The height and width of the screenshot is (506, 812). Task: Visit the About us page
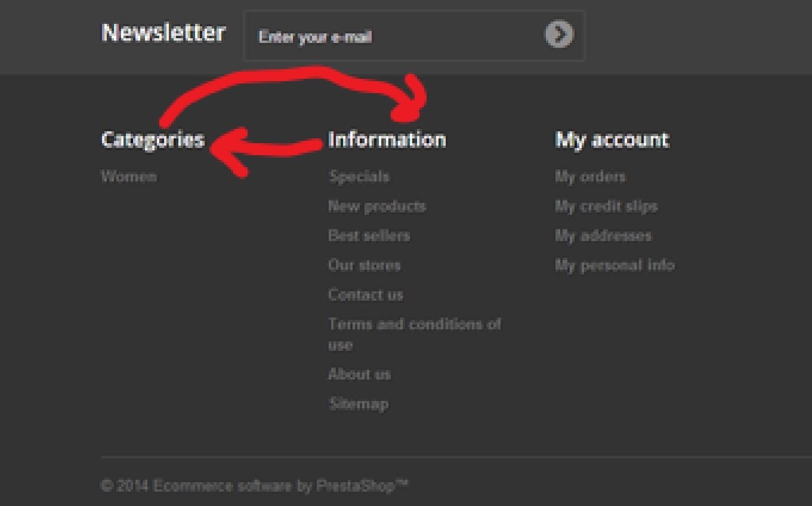tap(359, 374)
